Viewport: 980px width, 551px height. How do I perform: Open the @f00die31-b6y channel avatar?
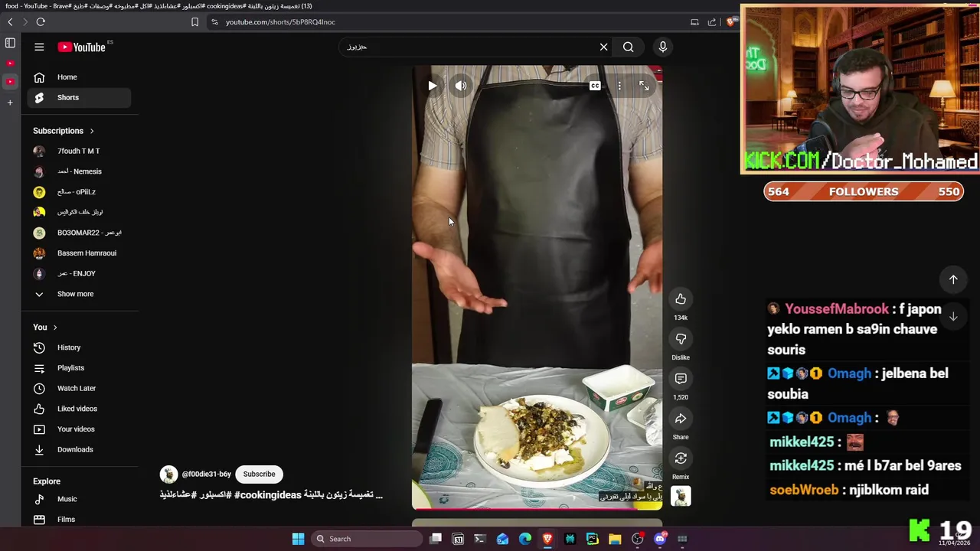click(168, 474)
